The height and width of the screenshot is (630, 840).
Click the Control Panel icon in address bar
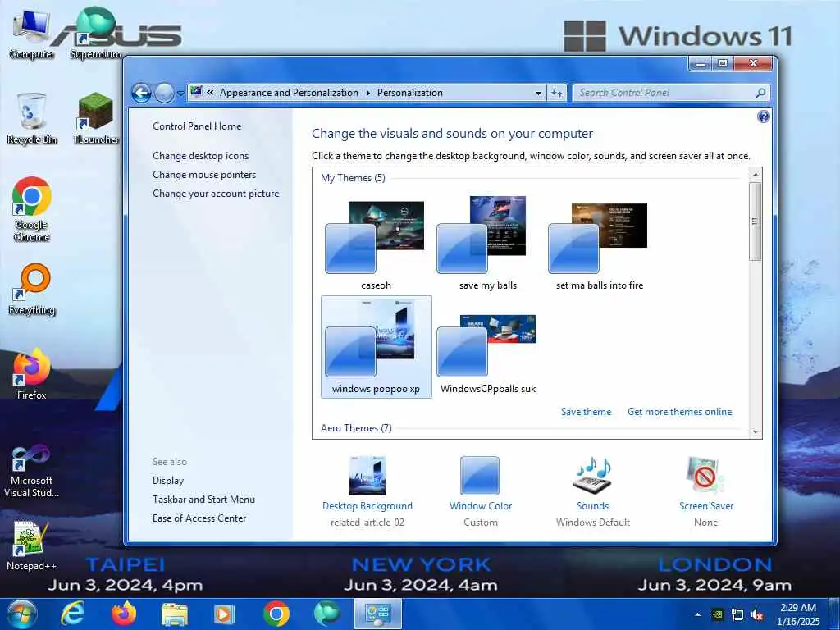tap(196, 92)
